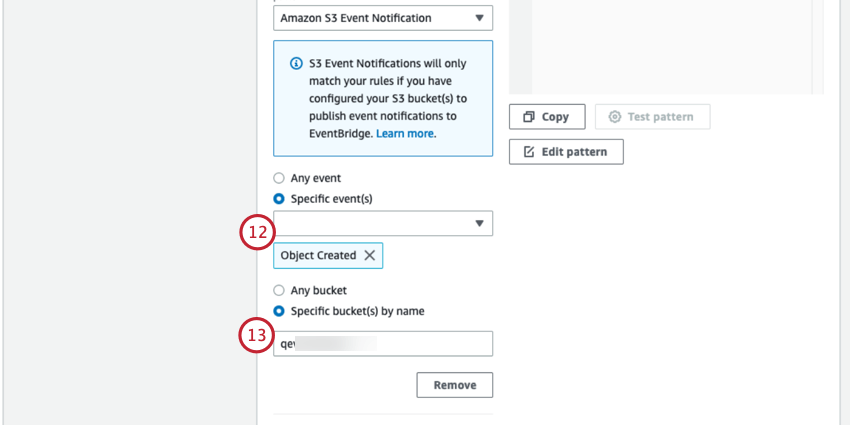
Task: Click the Object Created tag label
Action: (x=318, y=255)
